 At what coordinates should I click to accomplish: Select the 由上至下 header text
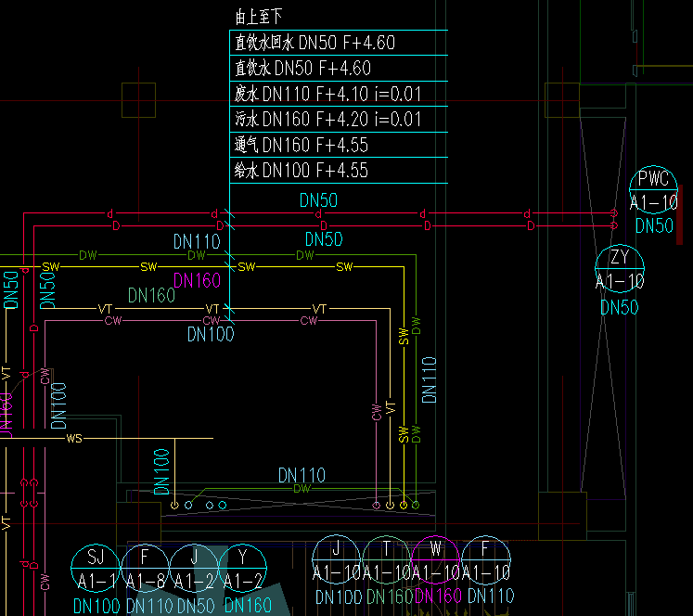click(259, 17)
